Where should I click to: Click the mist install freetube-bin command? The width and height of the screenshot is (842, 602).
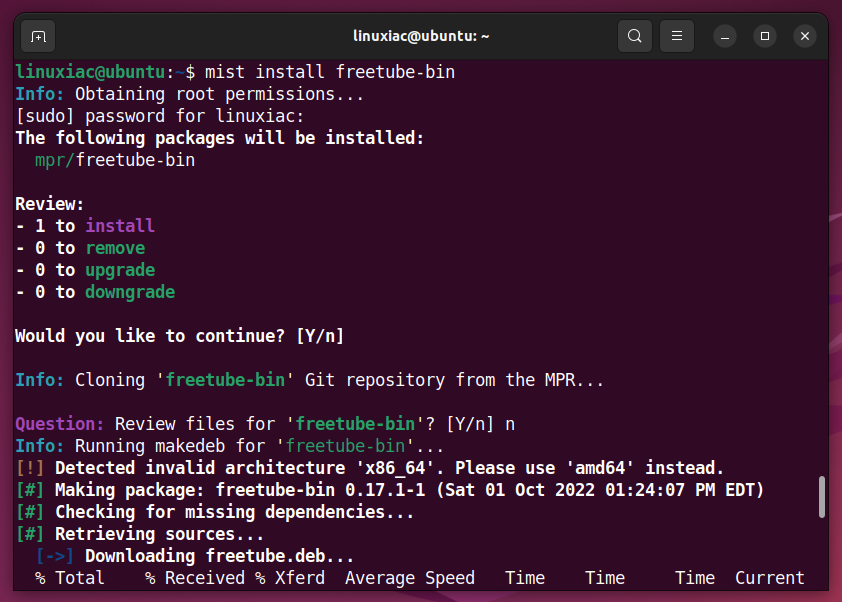click(x=330, y=72)
